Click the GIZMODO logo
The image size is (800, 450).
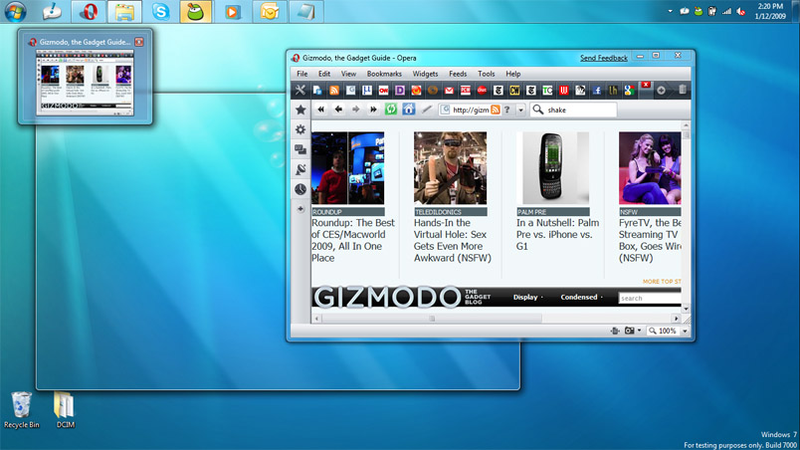[387, 297]
